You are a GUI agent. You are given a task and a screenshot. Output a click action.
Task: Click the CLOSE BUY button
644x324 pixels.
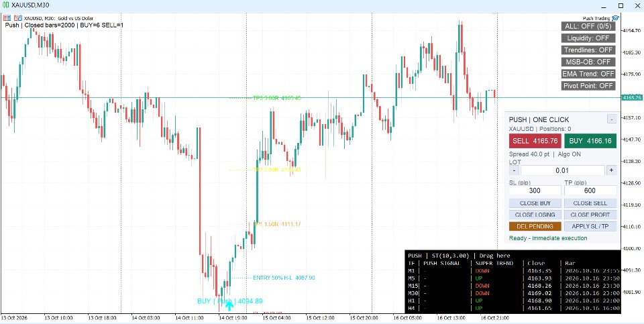(x=535, y=203)
